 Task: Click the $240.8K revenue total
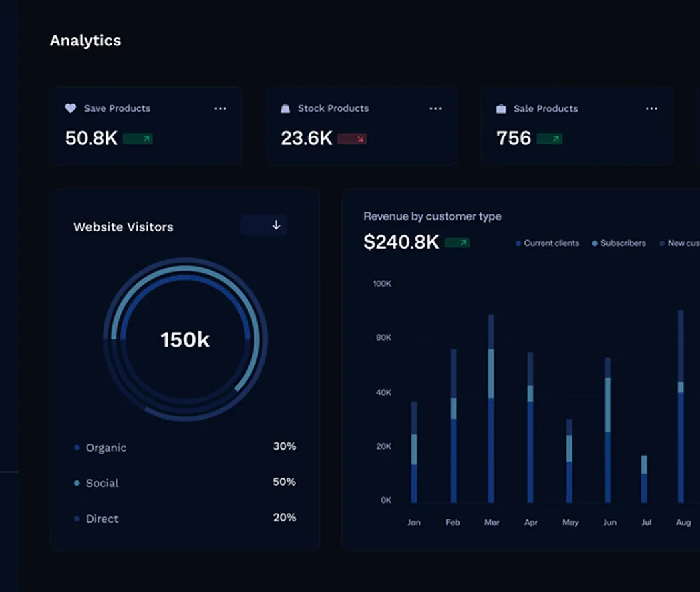401,242
